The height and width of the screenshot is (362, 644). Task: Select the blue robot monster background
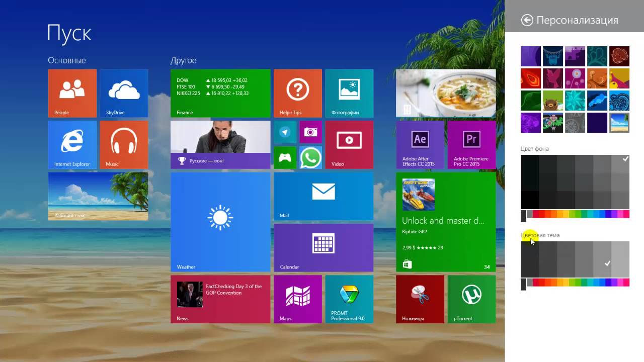553,56
